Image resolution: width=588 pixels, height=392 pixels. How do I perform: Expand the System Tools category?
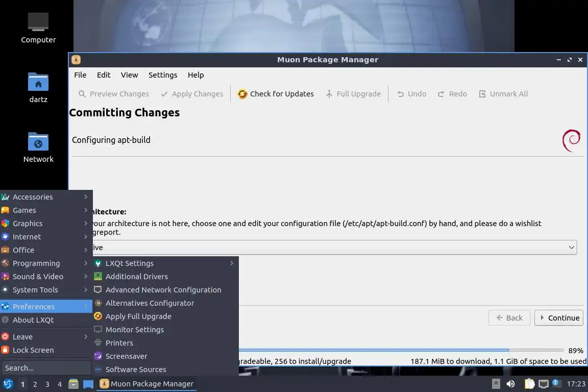tap(46, 290)
